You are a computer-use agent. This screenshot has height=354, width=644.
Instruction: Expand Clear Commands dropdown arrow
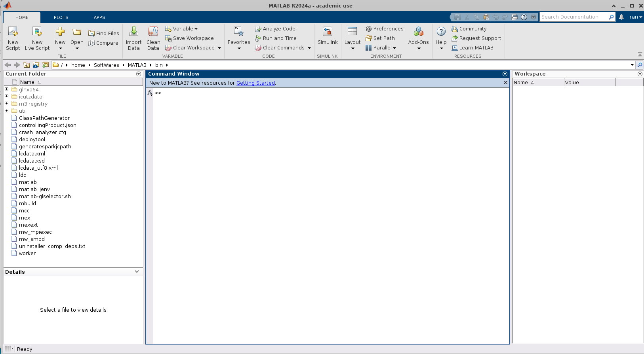(309, 48)
